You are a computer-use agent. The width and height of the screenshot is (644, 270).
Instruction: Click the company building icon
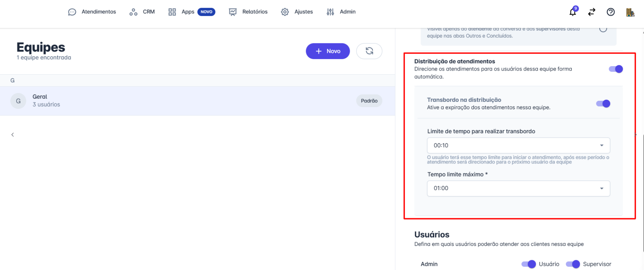tap(630, 12)
